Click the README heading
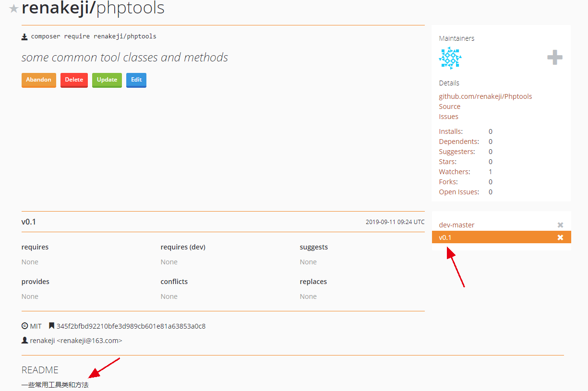Image resolution: width=588 pixels, height=391 pixels. pyautogui.click(x=40, y=370)
